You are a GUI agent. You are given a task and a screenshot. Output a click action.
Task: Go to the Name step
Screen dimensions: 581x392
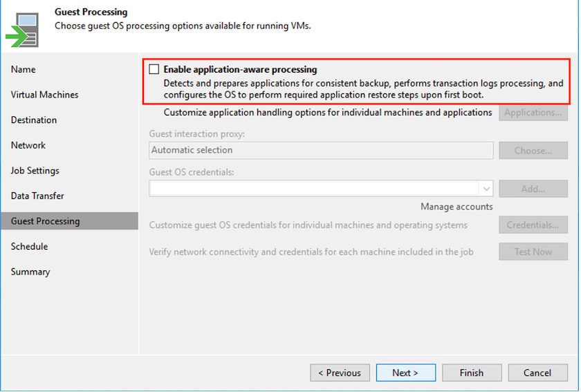click(x=24, y=70)
